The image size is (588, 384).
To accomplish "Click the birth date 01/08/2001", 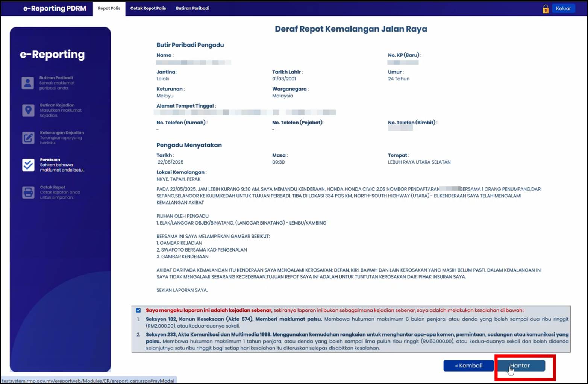I will click(x=284, y=79).
